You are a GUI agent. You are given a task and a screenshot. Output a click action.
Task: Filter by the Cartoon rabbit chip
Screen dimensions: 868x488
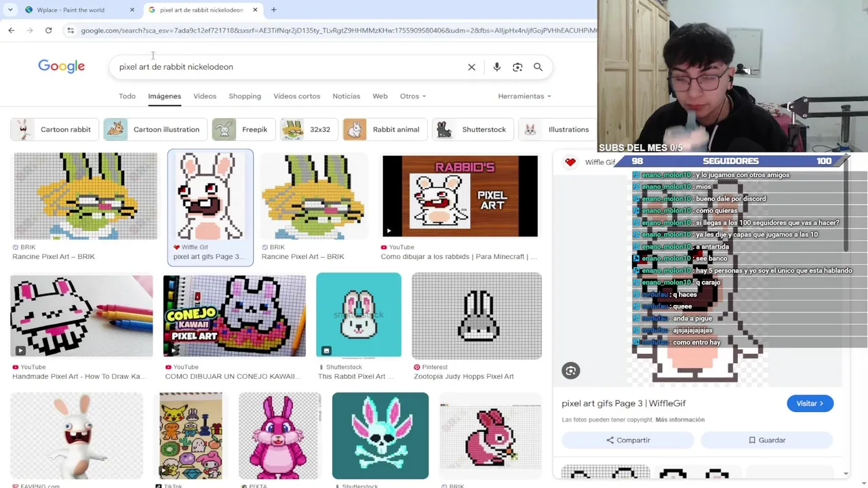(x=56, y=129)
